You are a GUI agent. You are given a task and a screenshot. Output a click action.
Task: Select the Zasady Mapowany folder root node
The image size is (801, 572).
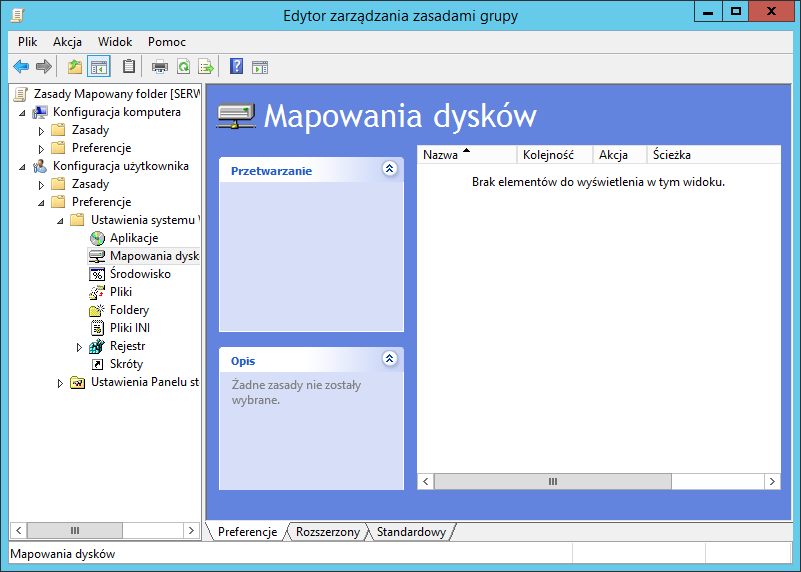coord(117,94)
